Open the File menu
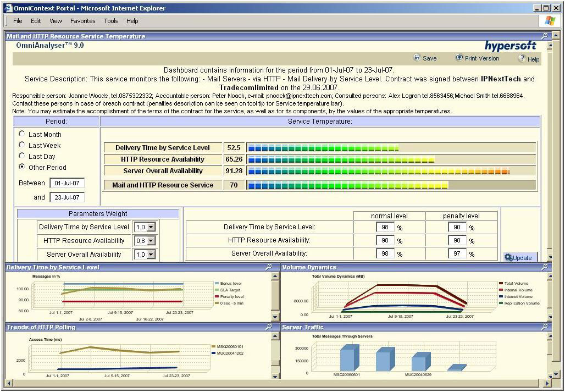The width and height of the screenshot is (565, 392). point(18,21)
